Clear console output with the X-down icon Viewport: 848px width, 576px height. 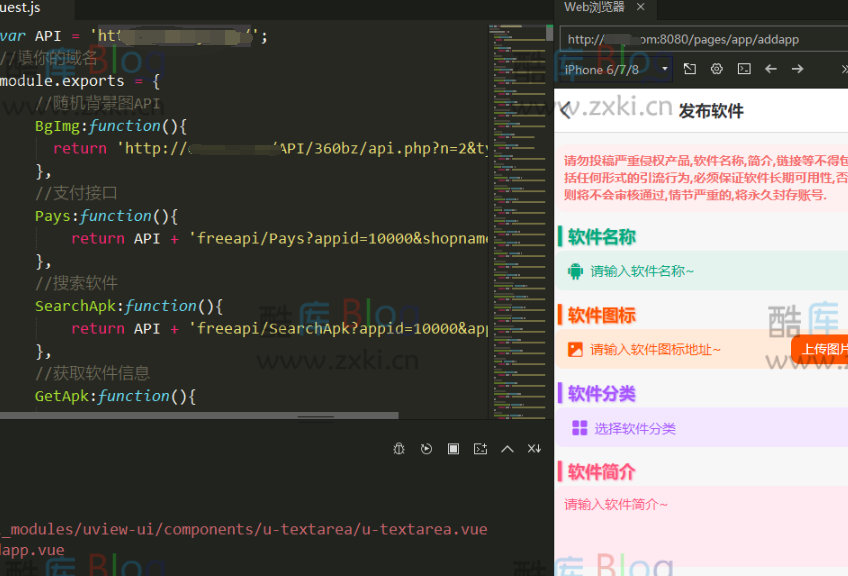click(x=534, y=448)
